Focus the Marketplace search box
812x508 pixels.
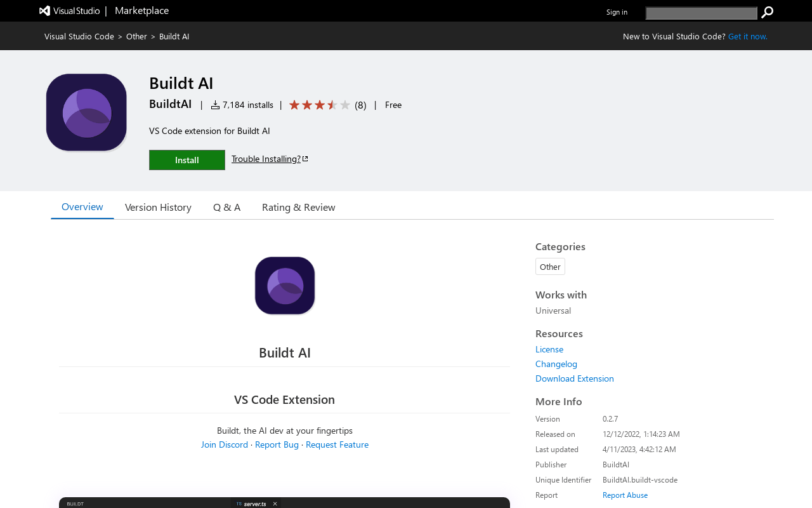(x=701, y=13)
